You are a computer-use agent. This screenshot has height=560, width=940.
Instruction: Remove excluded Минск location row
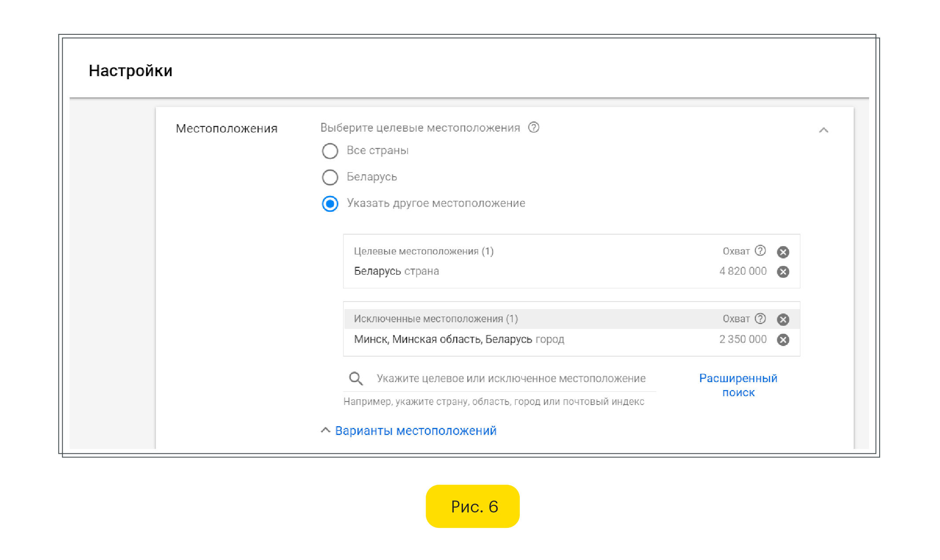[x=783, y=339]
